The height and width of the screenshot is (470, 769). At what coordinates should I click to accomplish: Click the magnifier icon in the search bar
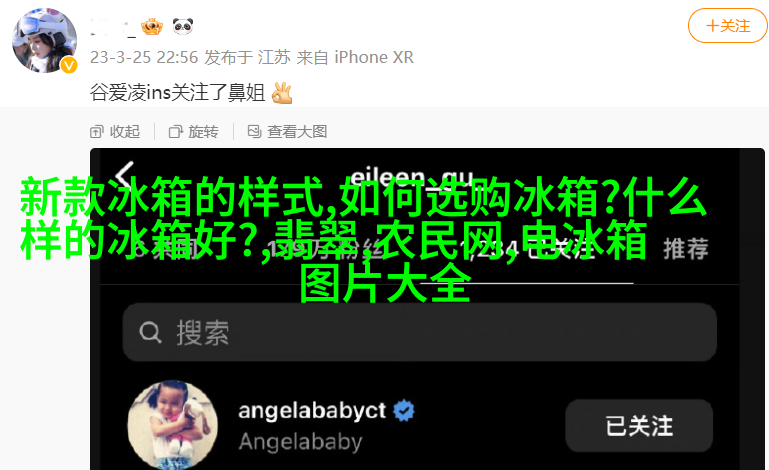tap(150, 333)
